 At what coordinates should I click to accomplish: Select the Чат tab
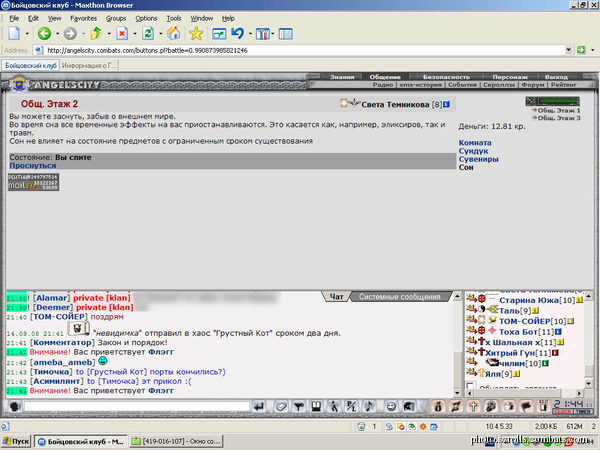tap(336, 297)
